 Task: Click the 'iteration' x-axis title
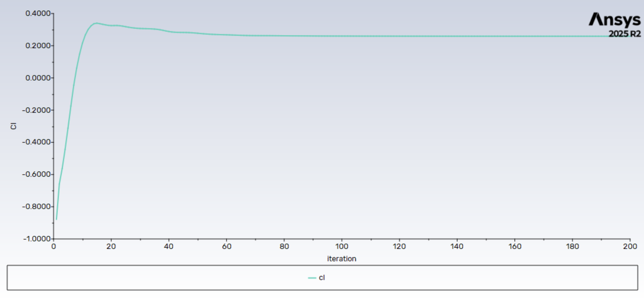point(342,259)
